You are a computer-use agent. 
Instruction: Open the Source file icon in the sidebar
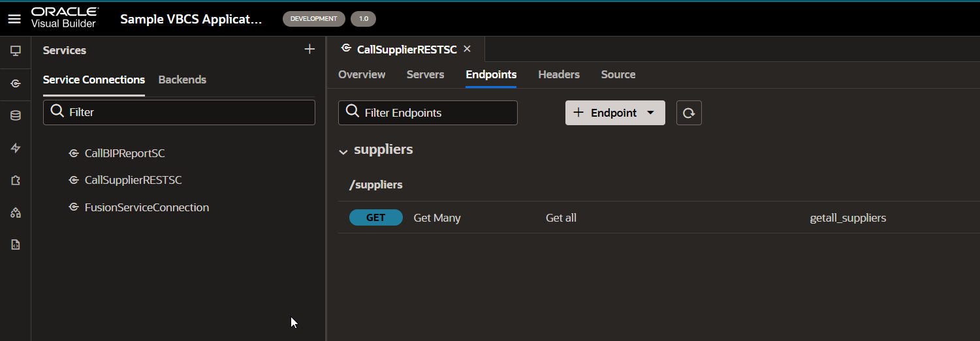[16, 245]
